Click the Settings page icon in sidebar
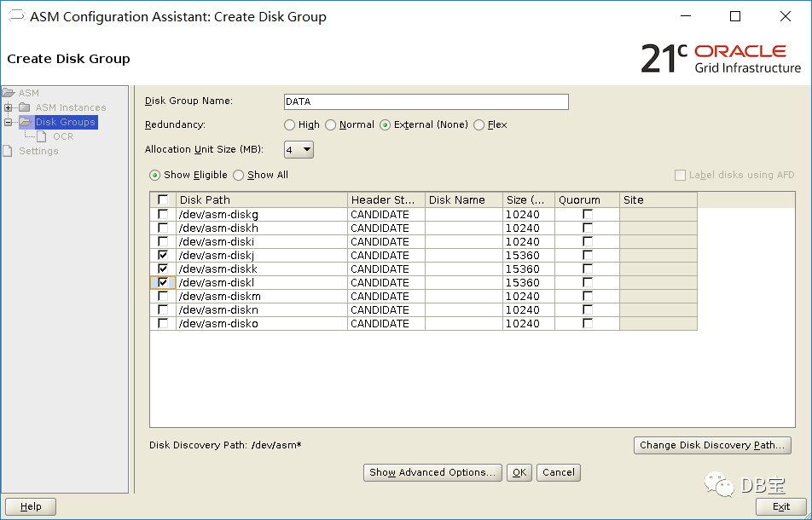 pyautogui.click(x=9, y=151)
